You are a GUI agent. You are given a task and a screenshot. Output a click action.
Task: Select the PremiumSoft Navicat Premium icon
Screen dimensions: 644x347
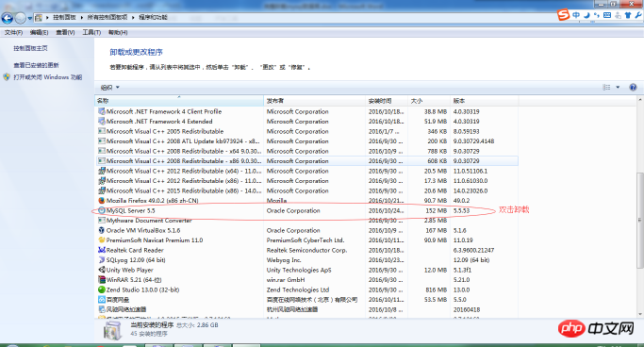[x=102, y=240]
